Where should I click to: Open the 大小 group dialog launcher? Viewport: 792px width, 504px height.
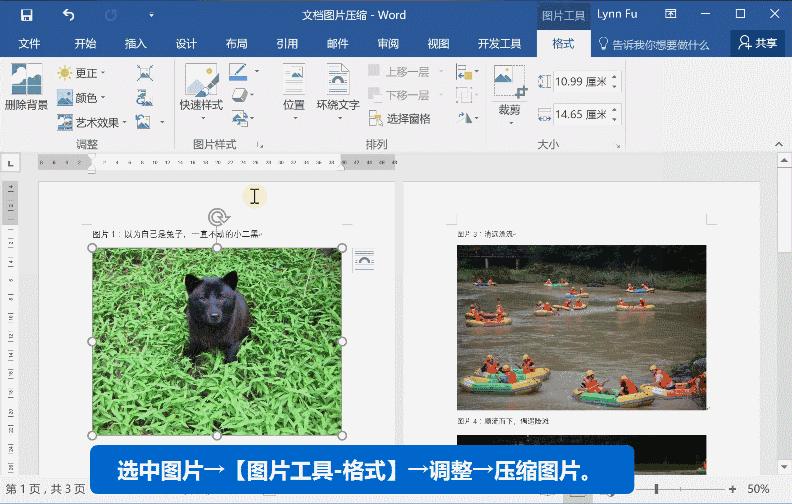pos(618,146)
